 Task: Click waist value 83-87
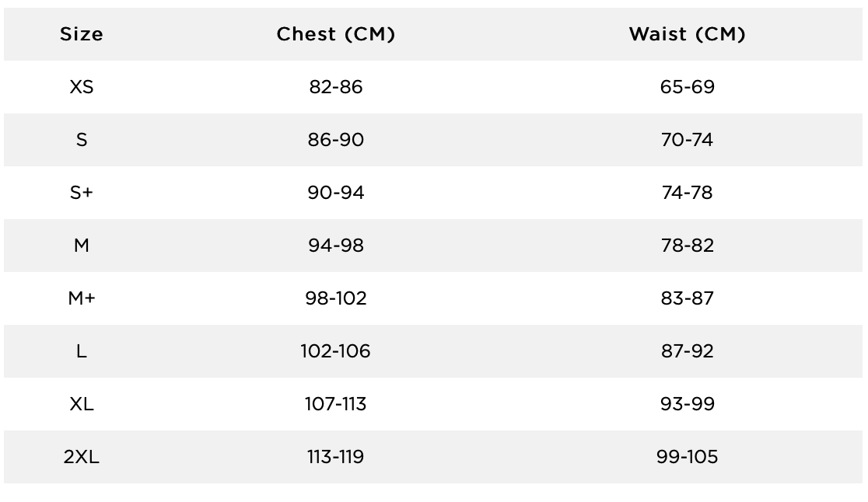pyautogui.click(x=688, y=298)
